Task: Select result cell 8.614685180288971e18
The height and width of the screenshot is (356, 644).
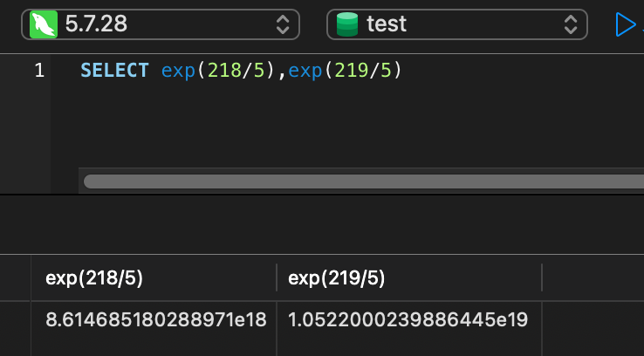Action: coord(156,319)
